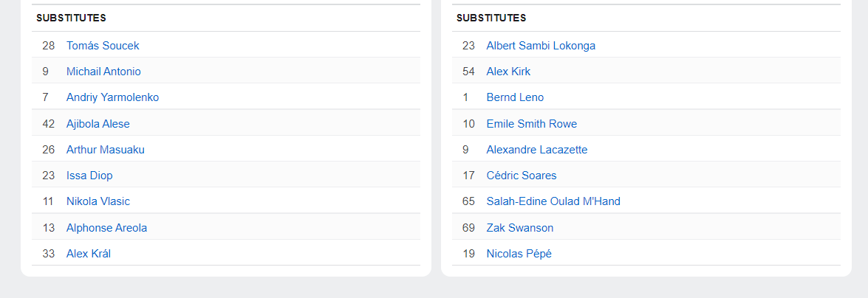Select the Alex Kirk link
Screen dimensions: 868x298
click(508, 72)
